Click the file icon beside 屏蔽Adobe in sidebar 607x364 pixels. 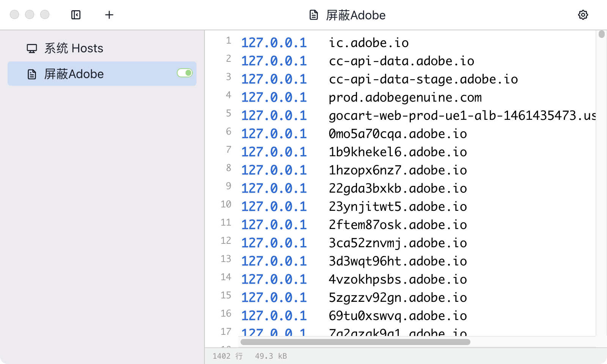coord(31,74)
